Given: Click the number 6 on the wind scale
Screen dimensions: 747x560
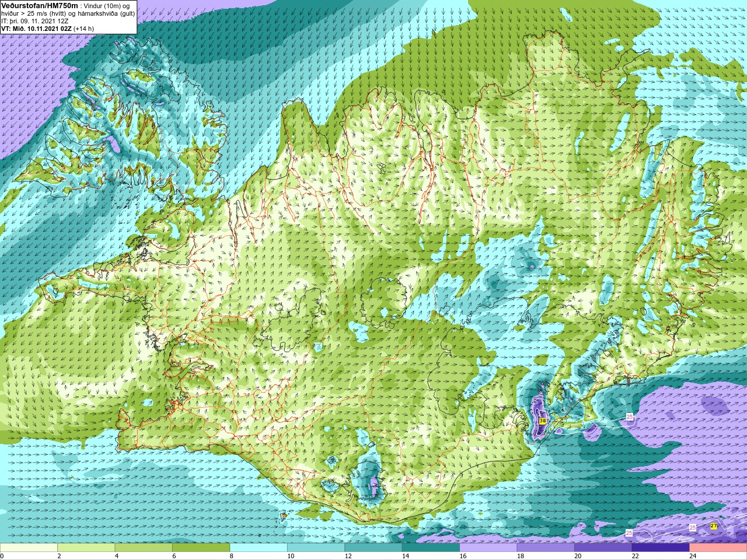Looking at the screenshot, I should 174,556.
